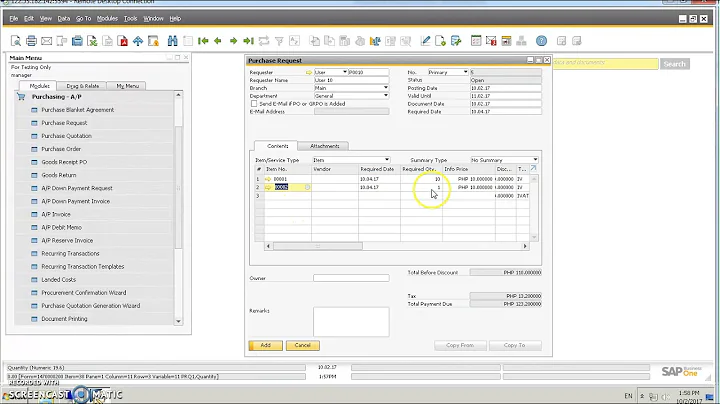
Task: Open the Item/Service Type dropdown
Action: coord(387,160)
